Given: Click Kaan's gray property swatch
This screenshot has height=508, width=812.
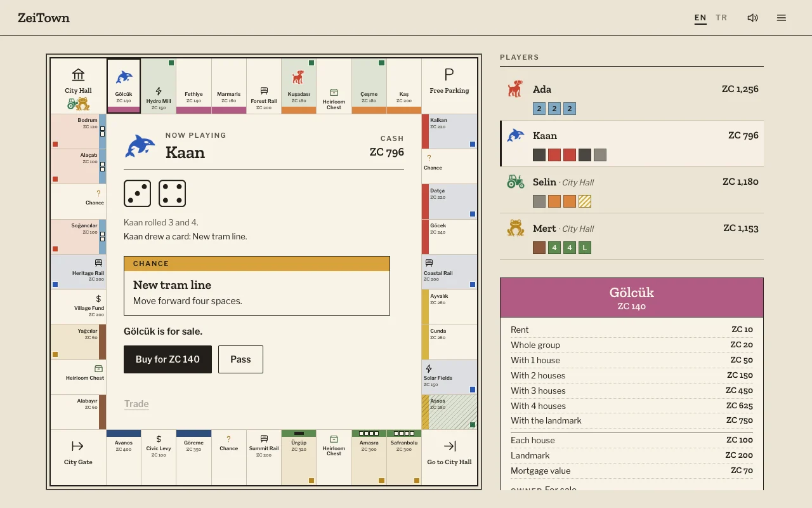Looking at the screenshot, I should 600,155.
